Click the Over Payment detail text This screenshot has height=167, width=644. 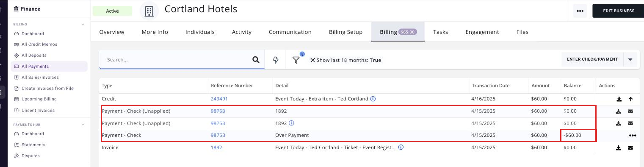pyautogui.click(x=292, y=135)
